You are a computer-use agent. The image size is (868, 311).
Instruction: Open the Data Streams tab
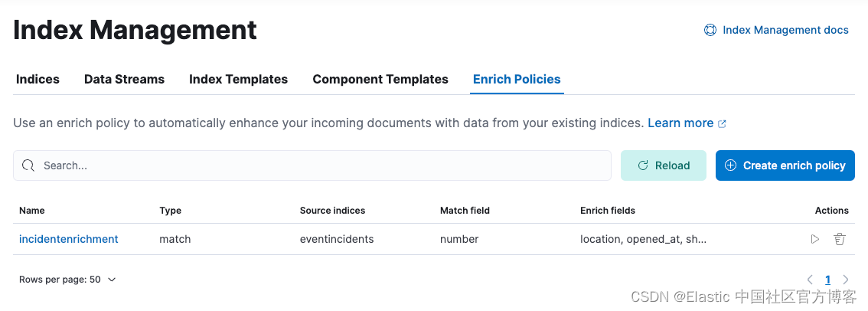[124, 79]
